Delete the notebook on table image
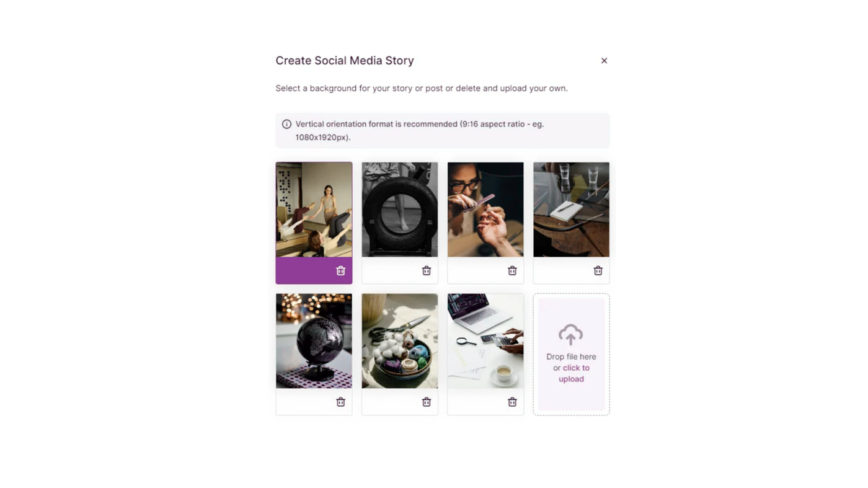Viewport: 868px width, 488px height. [598, 270]
